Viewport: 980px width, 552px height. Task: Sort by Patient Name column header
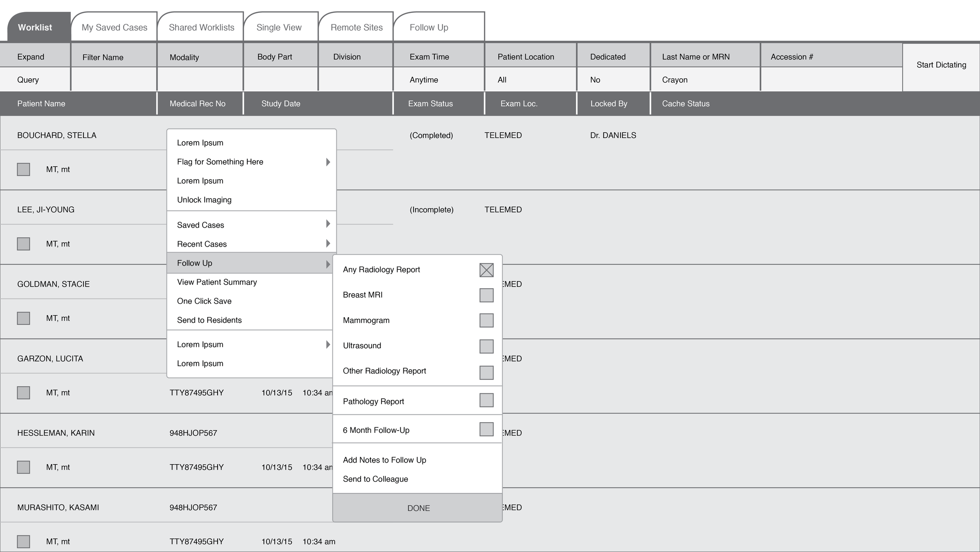[78, 103]
